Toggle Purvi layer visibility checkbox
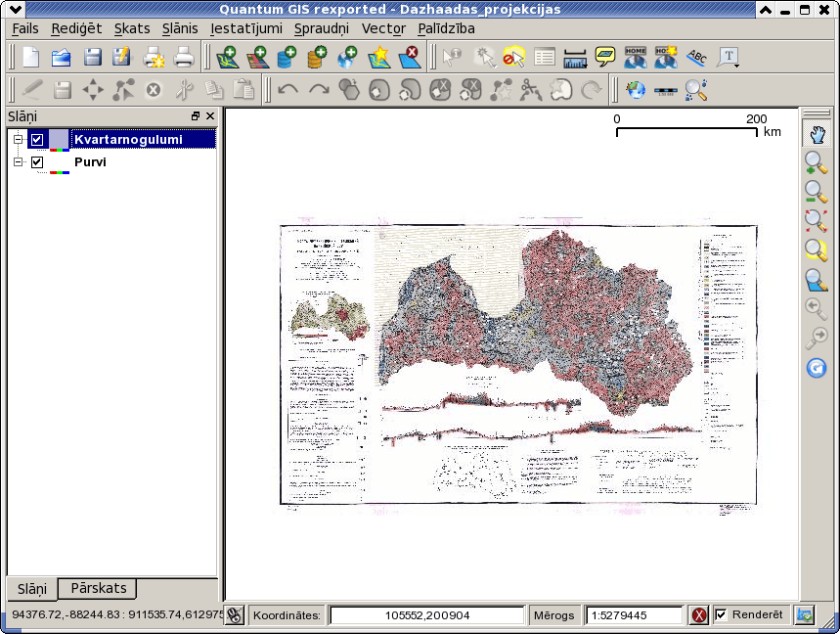This screenshot has width=840, height=634. pos(37,161)
